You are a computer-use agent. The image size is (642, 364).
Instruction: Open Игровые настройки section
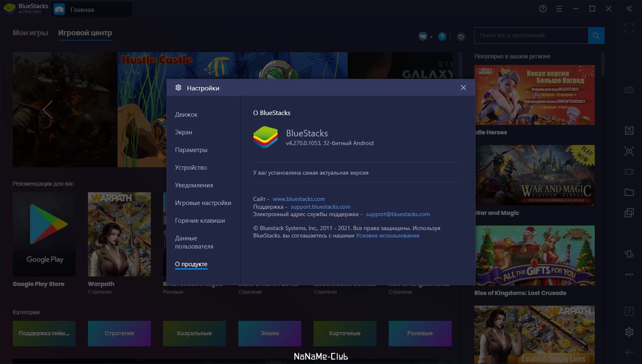203,203
